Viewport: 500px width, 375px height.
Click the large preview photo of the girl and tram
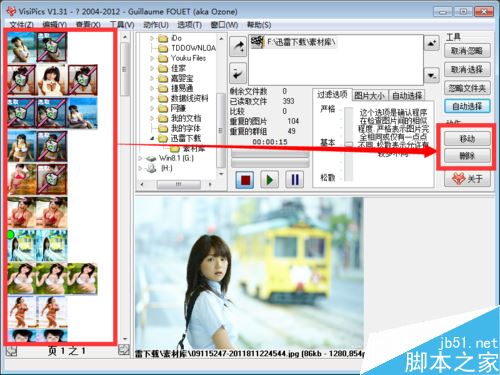click(x=249, y=273)
